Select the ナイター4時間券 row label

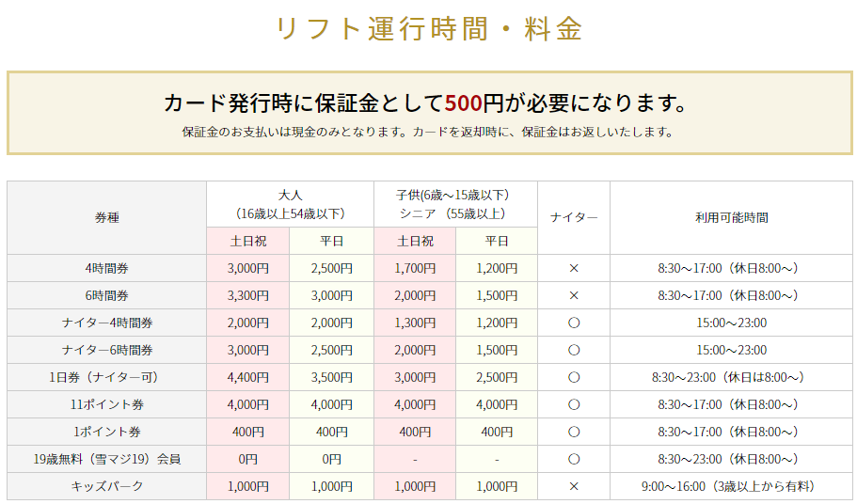point(107,323)
